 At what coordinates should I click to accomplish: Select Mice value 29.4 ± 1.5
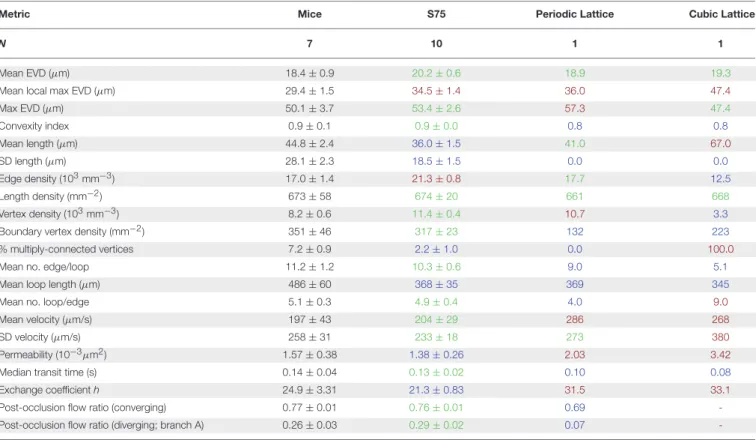[310, 91]
